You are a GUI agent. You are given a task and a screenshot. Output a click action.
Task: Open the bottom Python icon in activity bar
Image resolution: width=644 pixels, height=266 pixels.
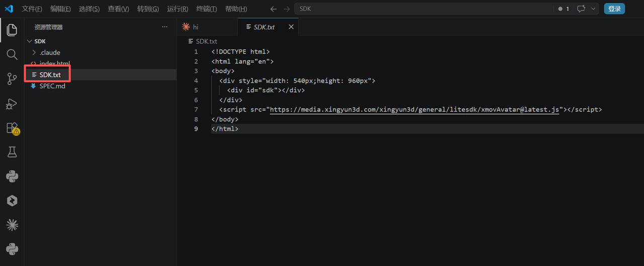click(12, 249)
